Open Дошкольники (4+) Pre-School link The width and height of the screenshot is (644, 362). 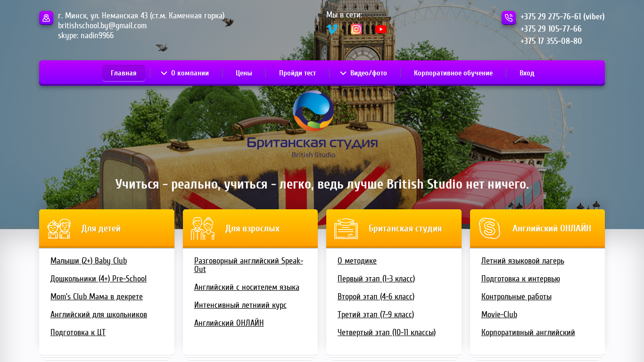99,279
